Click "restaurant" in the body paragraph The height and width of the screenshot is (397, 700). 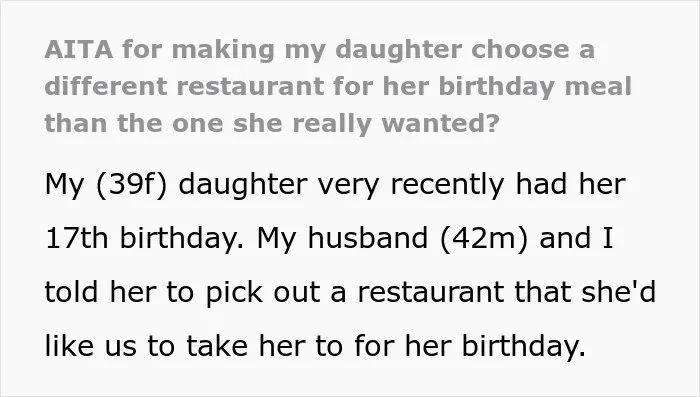coord(430,293)
